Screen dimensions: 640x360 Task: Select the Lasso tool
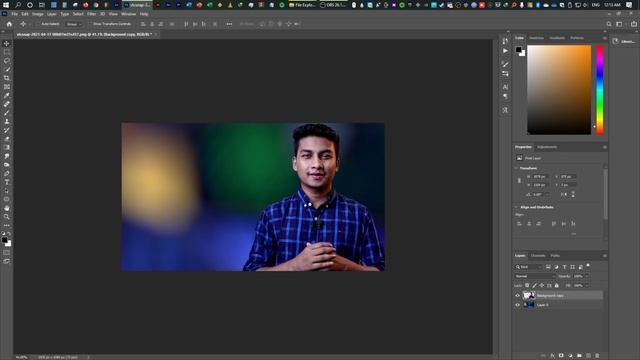coord(7,61)
